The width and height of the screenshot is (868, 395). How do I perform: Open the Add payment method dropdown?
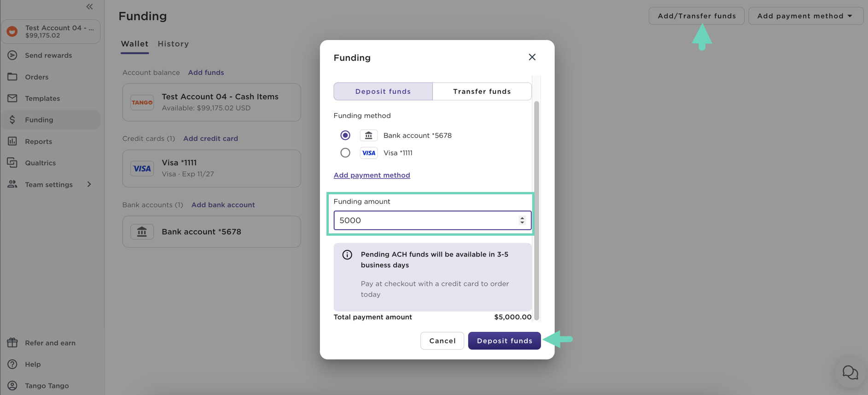tap(805, 16)
